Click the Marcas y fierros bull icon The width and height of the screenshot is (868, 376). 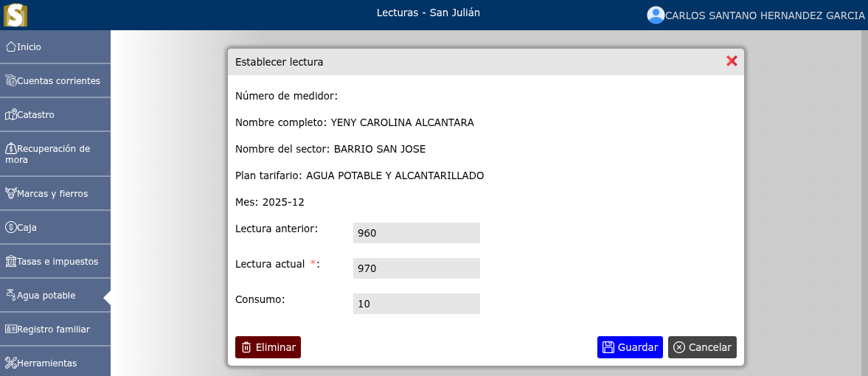pos(10,194)
